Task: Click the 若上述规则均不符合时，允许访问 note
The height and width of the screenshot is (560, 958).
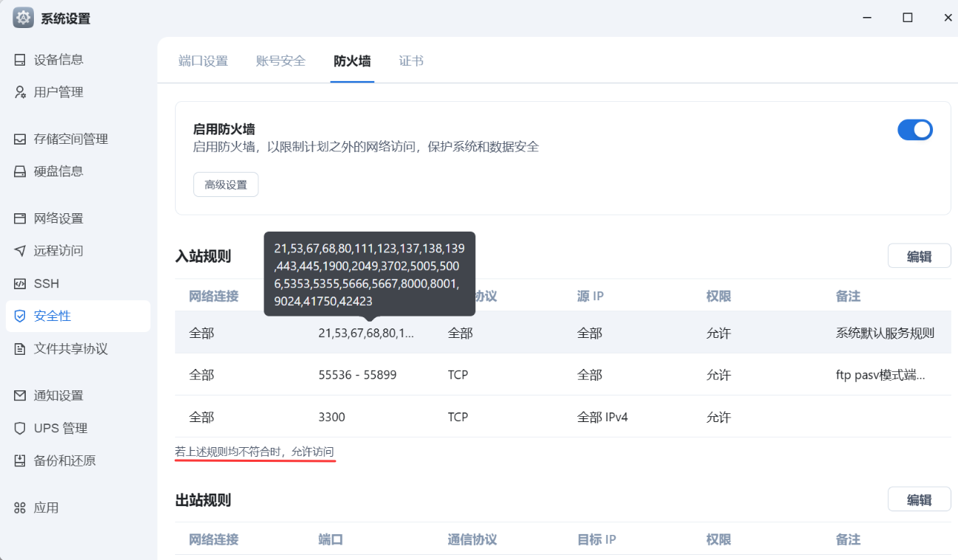Action: pyautogui.click(x=255, y=452)
